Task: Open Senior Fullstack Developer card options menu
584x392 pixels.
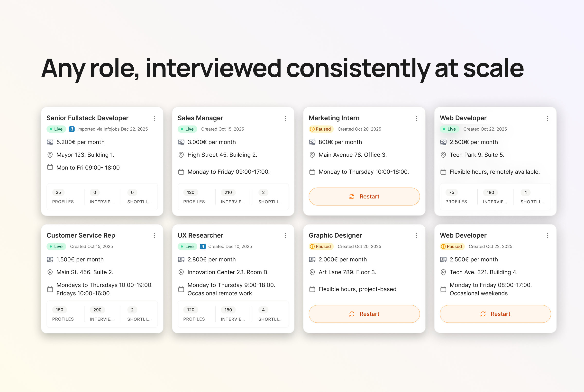Action: [x=154, y=118]
